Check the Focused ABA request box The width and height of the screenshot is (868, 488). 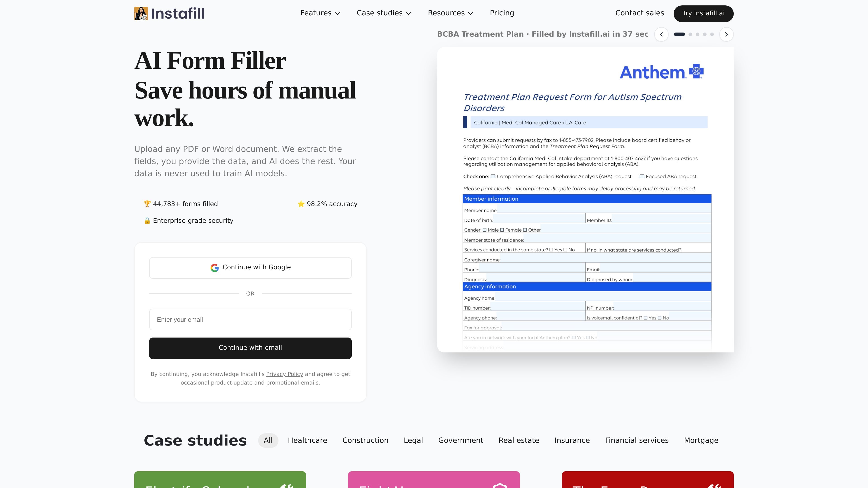tap(642, 176)
